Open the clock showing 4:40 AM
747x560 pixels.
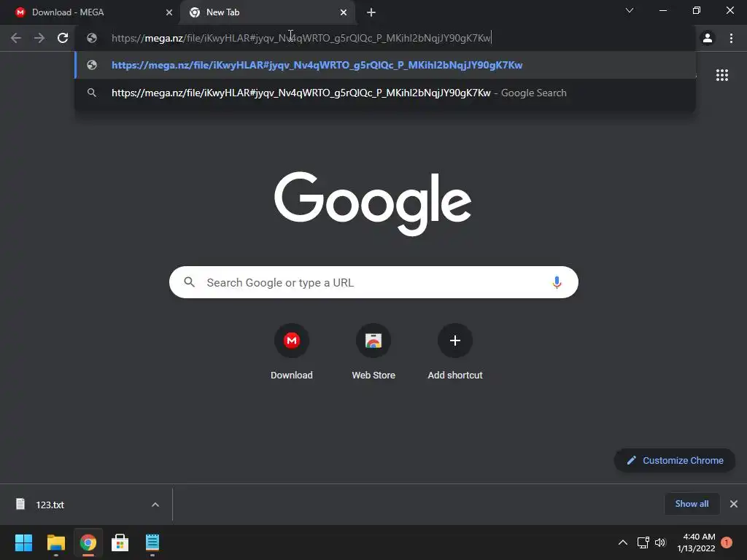pos(697,542)
